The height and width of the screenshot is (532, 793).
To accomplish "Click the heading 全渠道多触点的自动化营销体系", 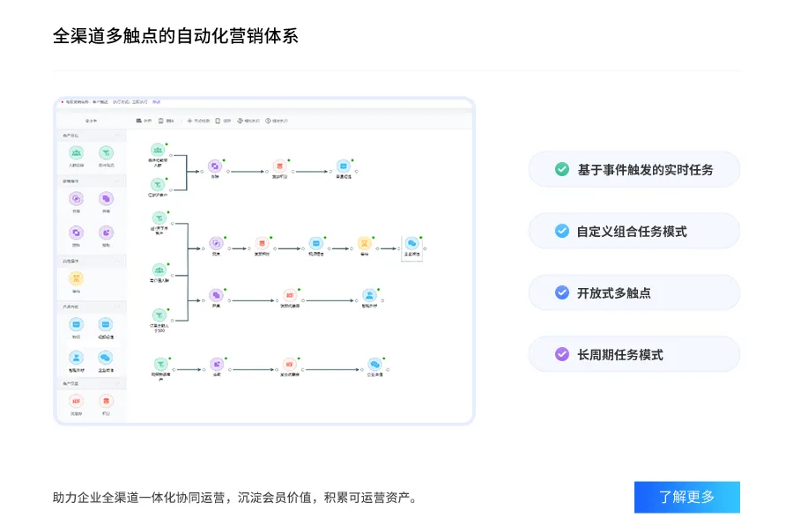I will point(175,36).
